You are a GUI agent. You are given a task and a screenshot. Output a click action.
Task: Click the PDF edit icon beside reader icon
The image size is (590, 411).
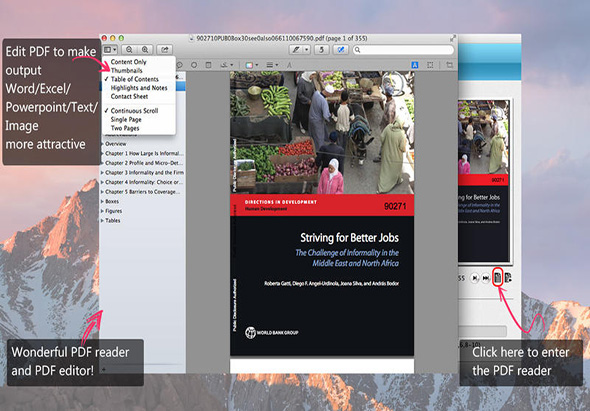pos(508,278)
